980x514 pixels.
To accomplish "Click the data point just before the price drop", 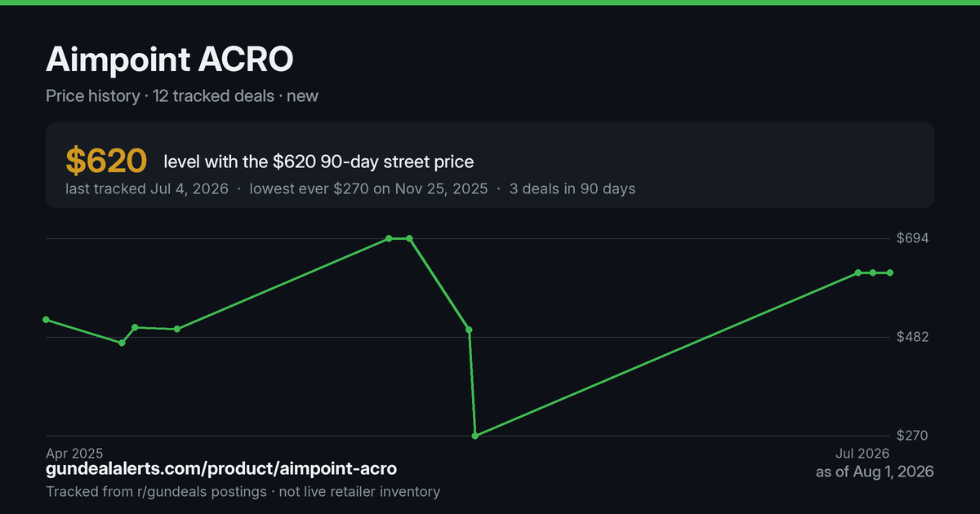I will (469, 330).
